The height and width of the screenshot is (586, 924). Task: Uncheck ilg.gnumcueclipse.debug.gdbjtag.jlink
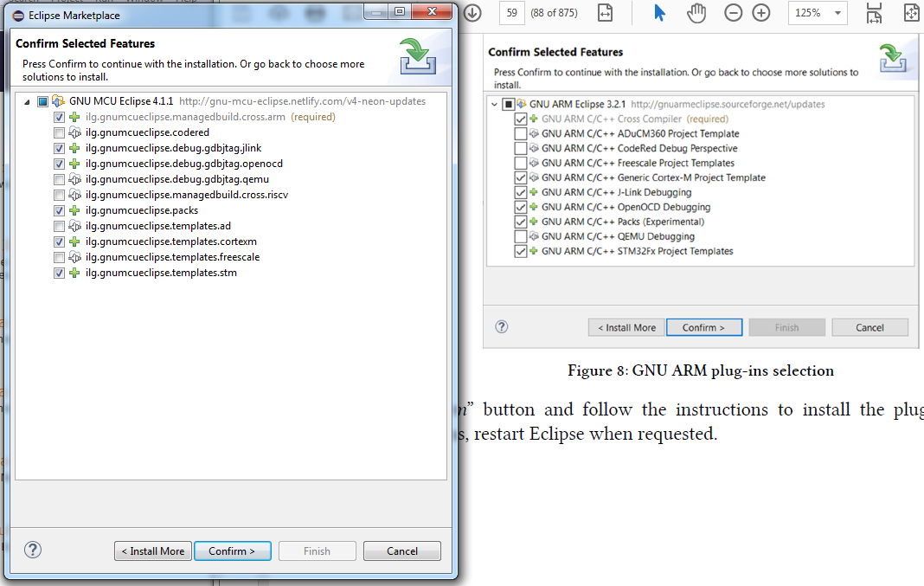pyautogui.click(x=59, y=148)
